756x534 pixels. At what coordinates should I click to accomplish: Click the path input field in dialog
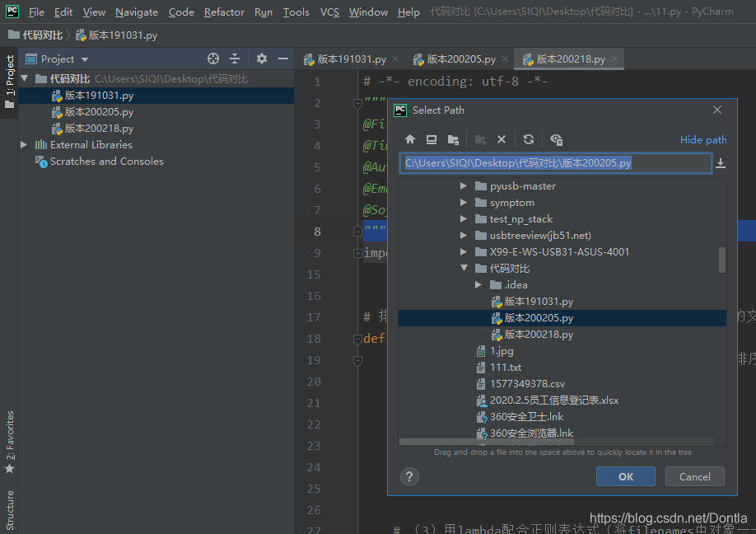click(x=555, y=163)
